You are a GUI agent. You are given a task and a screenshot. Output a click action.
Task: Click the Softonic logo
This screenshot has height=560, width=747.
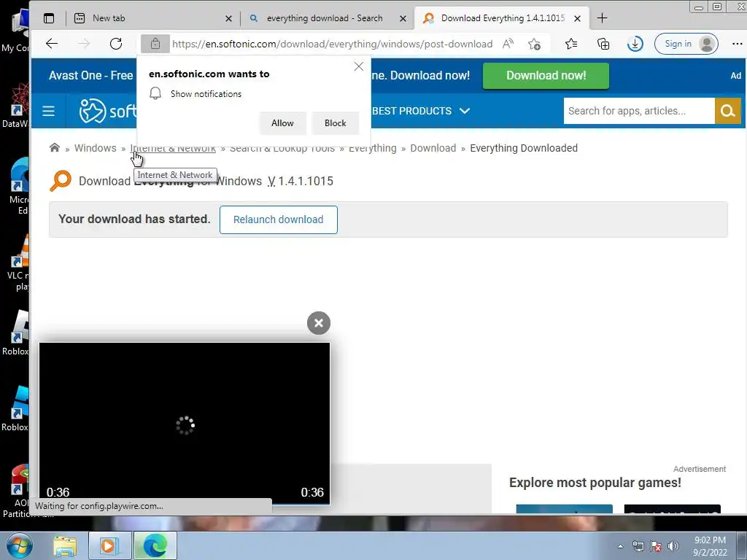coord(108,111)
